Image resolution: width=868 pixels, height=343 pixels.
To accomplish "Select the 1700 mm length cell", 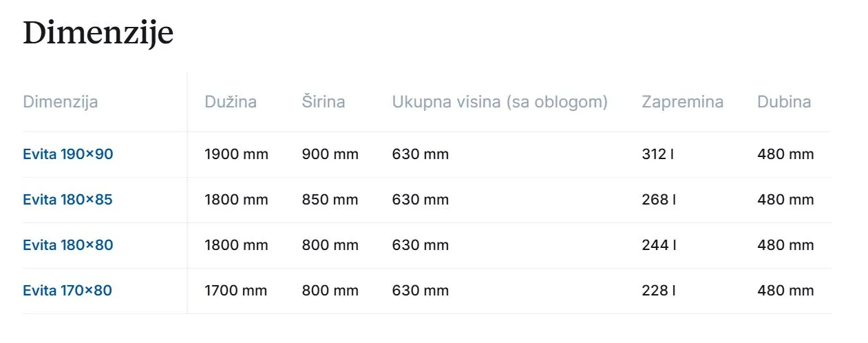I will [236, 291].
